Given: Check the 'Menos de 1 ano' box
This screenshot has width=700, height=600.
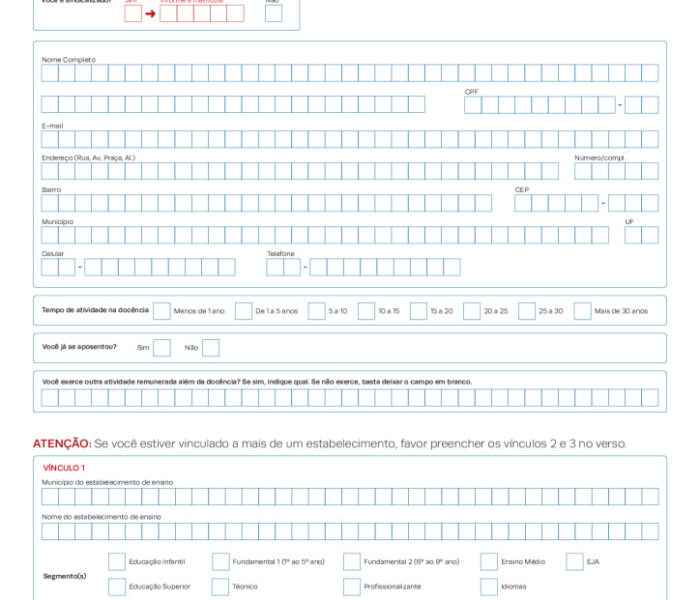Looking at the screenshot, I should [x=162, y=311].
